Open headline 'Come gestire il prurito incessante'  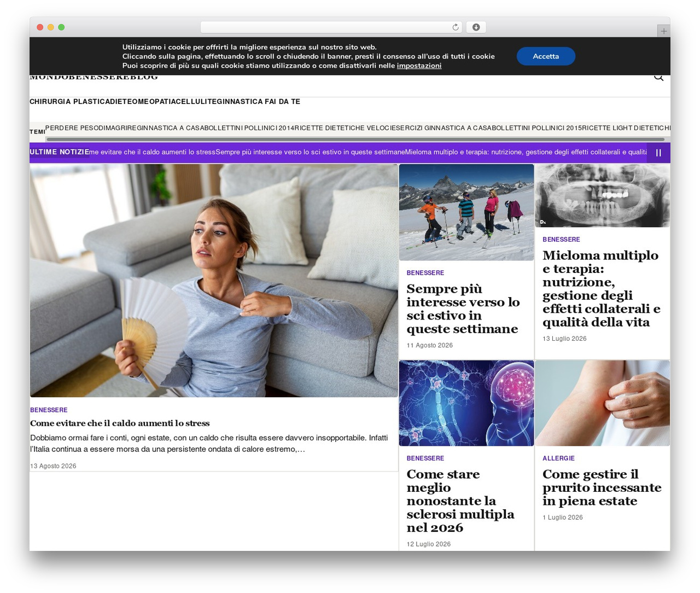pyautogui.click(x=602, y=488)
